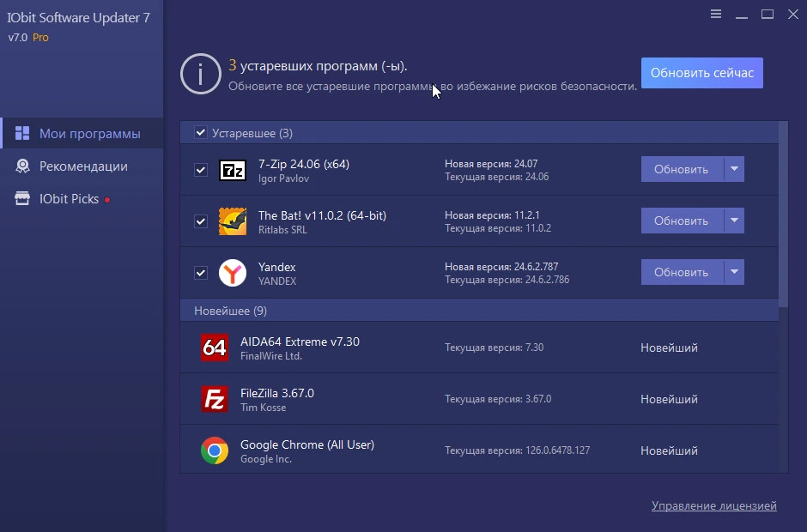Click the Igor Pavlov publisher text

point(283,178)
